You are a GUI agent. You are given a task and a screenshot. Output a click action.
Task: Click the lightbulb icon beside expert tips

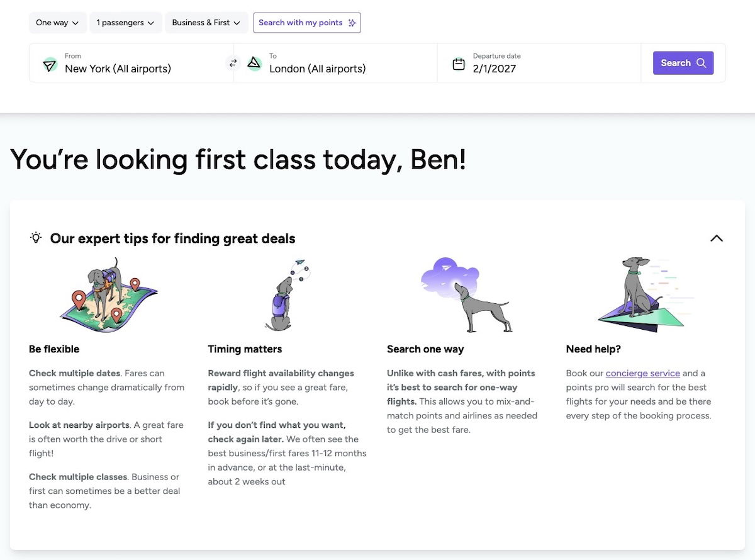tap(36, 238)
